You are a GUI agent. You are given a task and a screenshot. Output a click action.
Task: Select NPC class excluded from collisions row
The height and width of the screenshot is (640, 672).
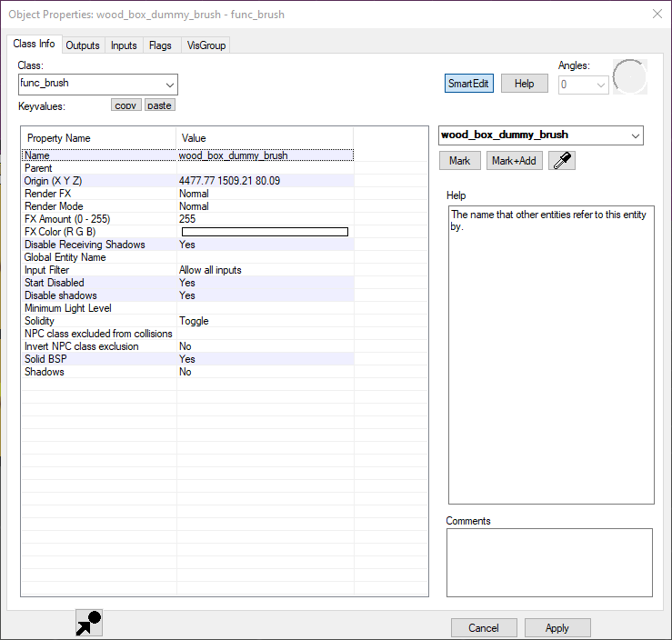187,334
